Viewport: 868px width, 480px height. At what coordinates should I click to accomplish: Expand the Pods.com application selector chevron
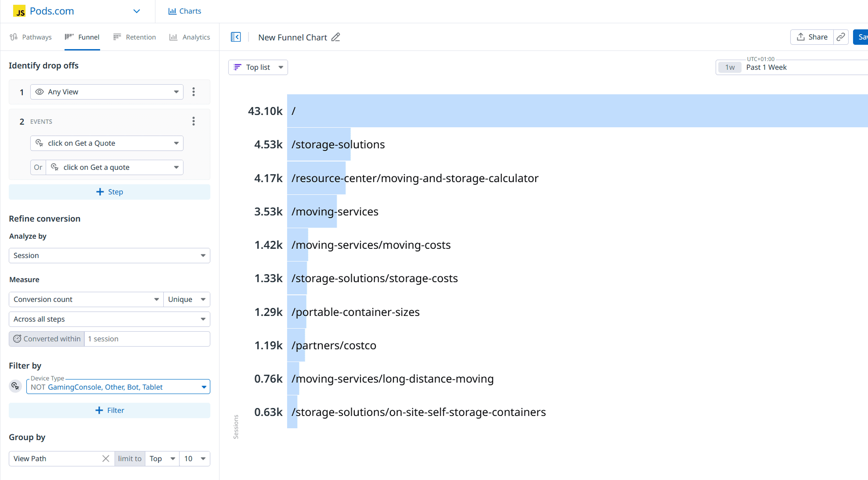[137, 11]
